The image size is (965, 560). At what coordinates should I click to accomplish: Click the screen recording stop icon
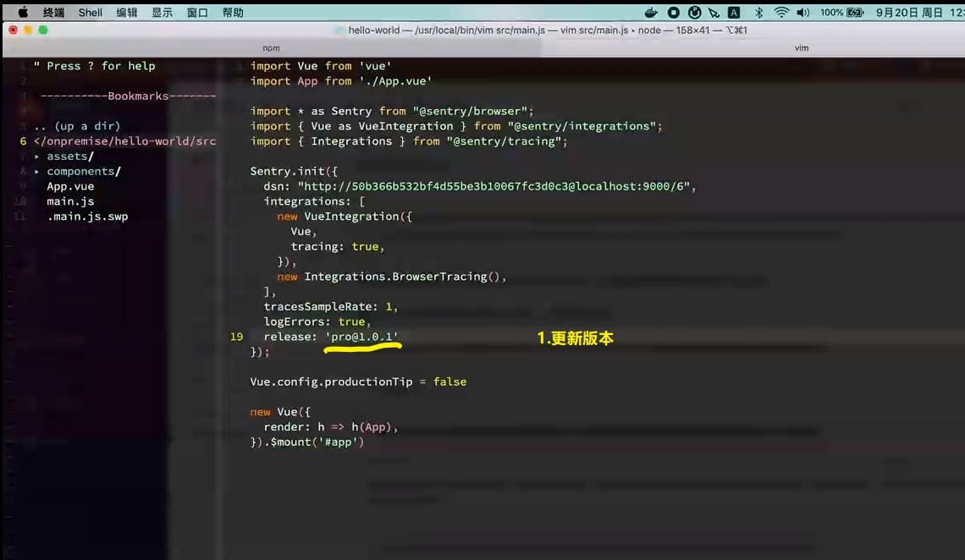[x=673, y=13]
